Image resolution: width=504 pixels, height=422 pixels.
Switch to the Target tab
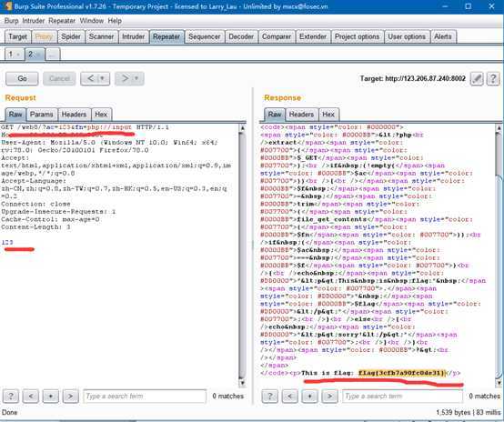click(x=17, y=36)
